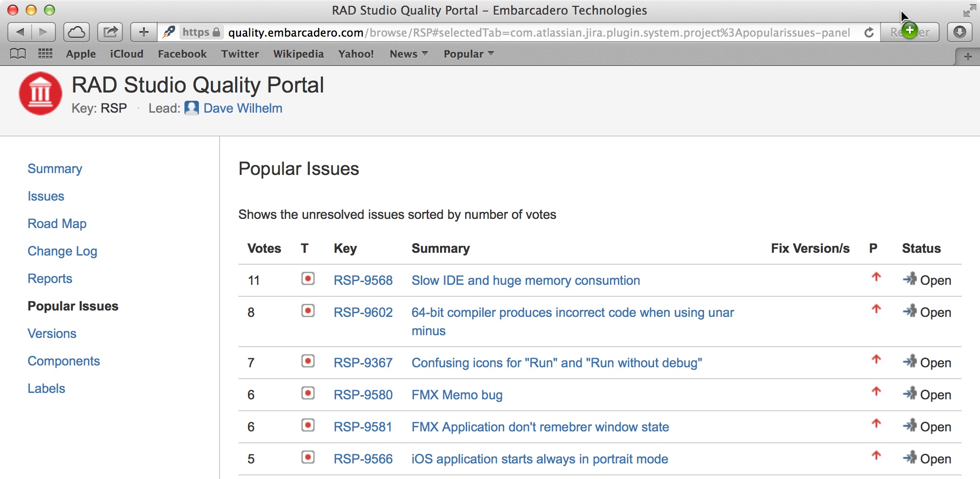The width and height of the screenshot is (980, 479).
Task: Click the reload page icon
Action: [x=869, y=33]
